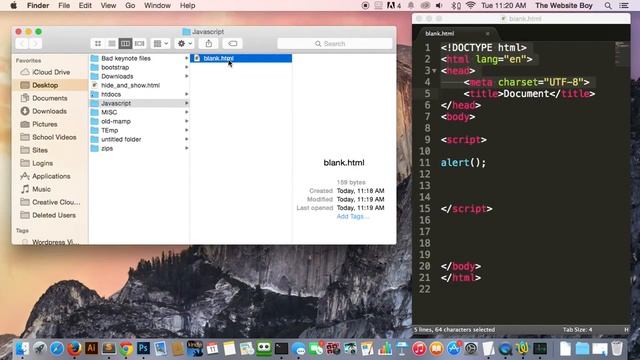The image size is (640, 360).
Task: Select Desktop in Finder sidebar
Action: pyautogui.click(x=45, y=85)
